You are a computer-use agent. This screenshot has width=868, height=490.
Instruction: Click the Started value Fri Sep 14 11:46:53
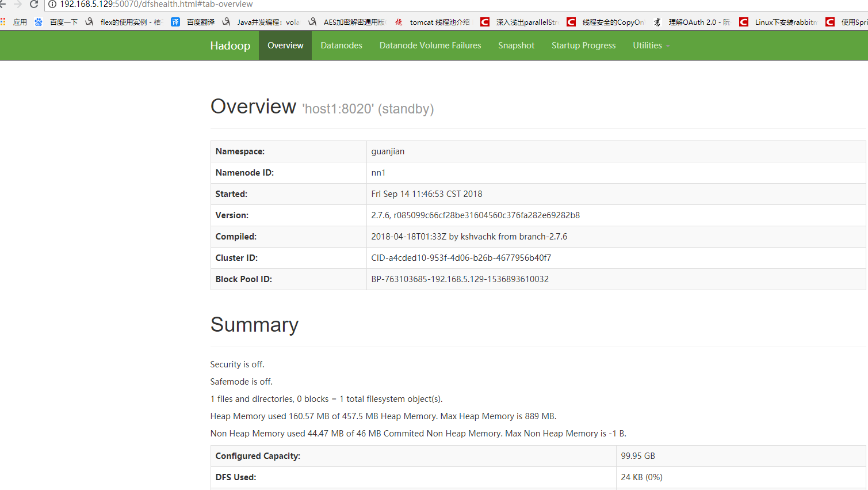[x=427, y=194]
